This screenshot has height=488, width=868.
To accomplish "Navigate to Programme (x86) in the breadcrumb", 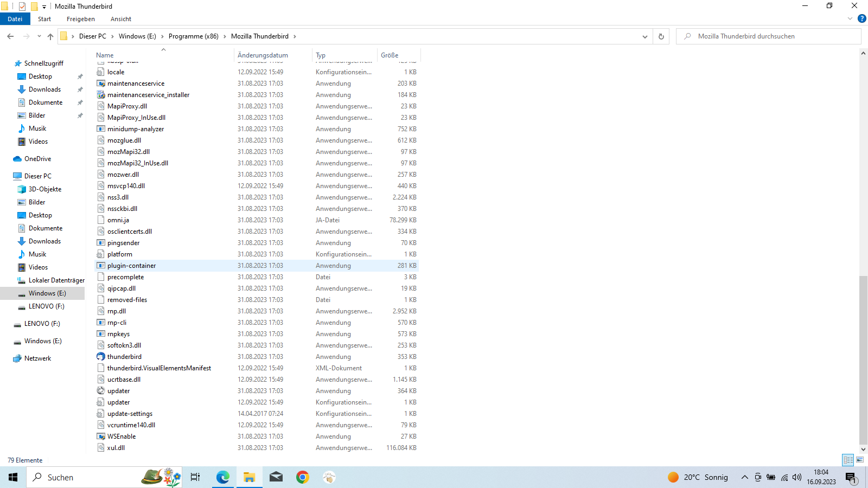I will pos(193,36).
